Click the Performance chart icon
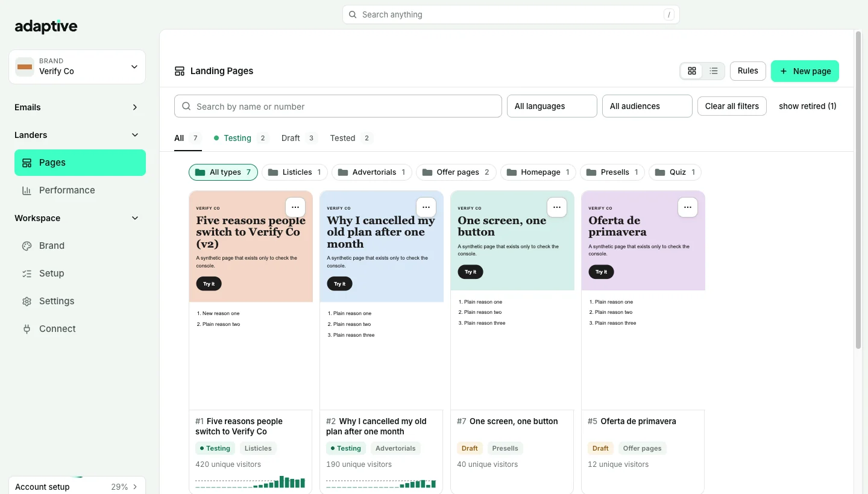This screenshot has width=868, height=494. [27, 190]
